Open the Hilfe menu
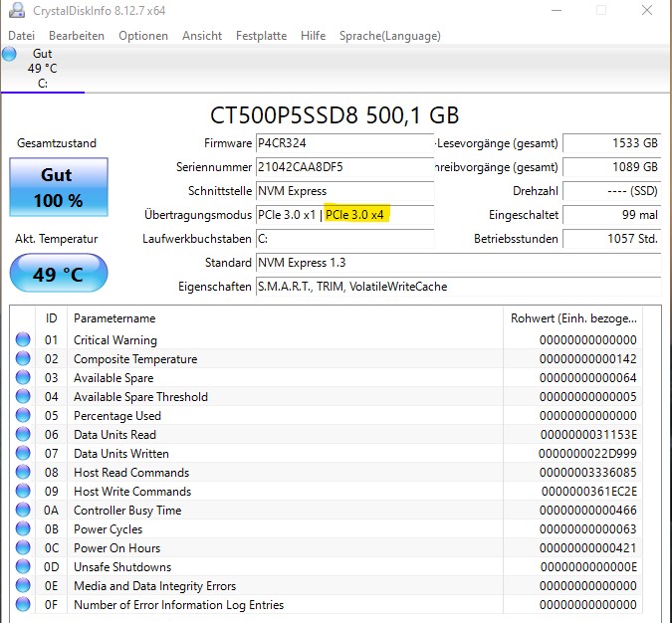The height and width of the screenshot is (623, 672). [313, 36]
